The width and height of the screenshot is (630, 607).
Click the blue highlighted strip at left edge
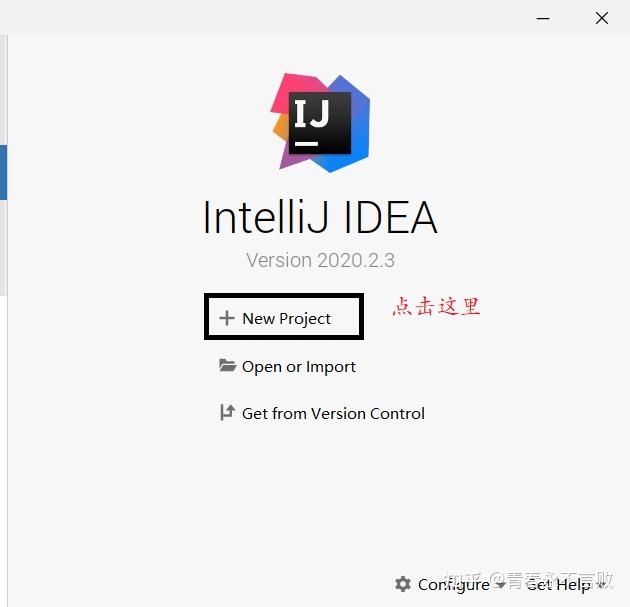(x=3, y=173)
